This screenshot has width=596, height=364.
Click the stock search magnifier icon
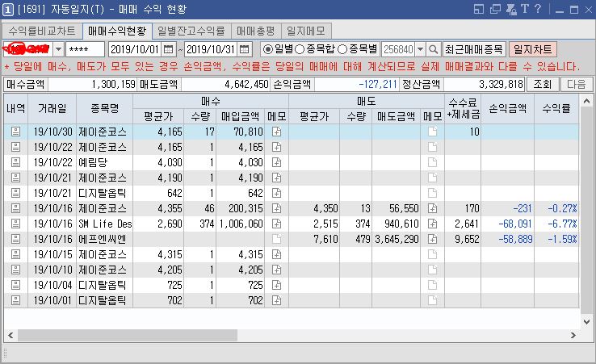point(434,49)
